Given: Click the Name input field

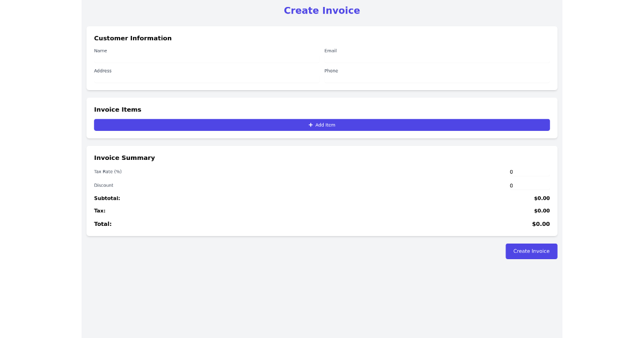Looking at the screenshot, I should (x=206, y=60).
